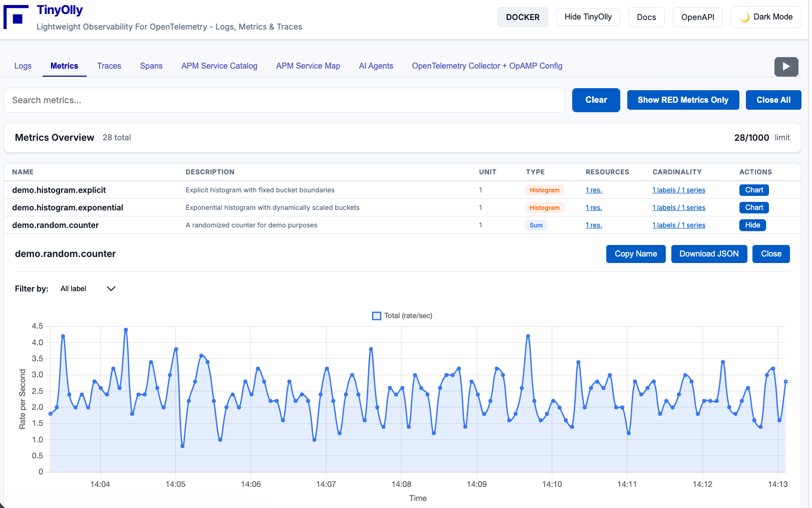Hide the demo.random.counter metric
Viewport: 812px width, 508px height.
click(x=752, y=225)
